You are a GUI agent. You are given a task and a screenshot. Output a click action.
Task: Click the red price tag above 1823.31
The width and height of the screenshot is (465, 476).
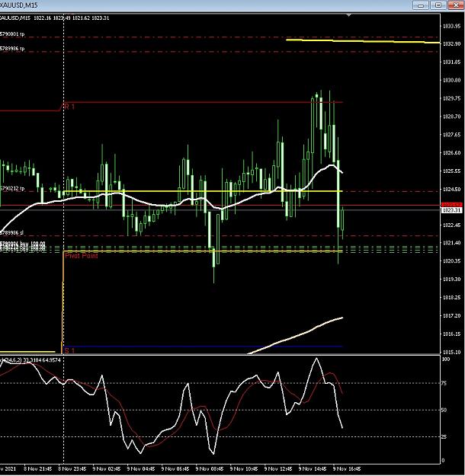(x=451, y=205)
